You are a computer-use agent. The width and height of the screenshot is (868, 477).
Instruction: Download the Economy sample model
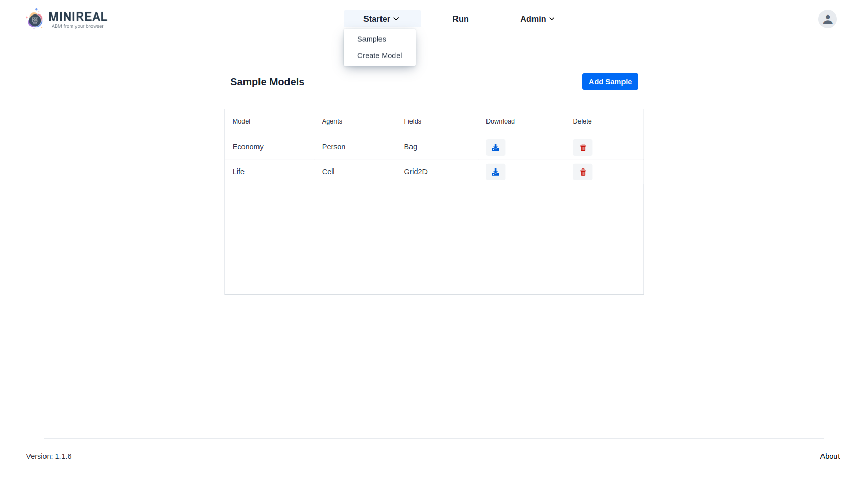click(495, 147)
